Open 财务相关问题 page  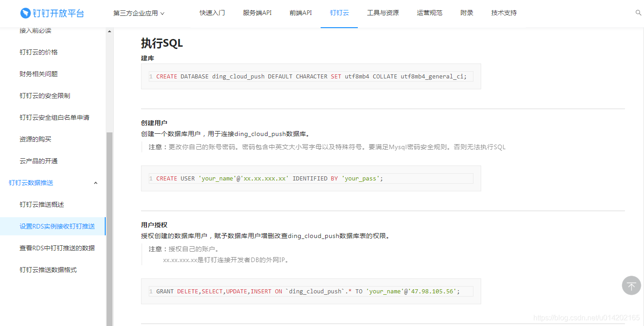[39, 74]
